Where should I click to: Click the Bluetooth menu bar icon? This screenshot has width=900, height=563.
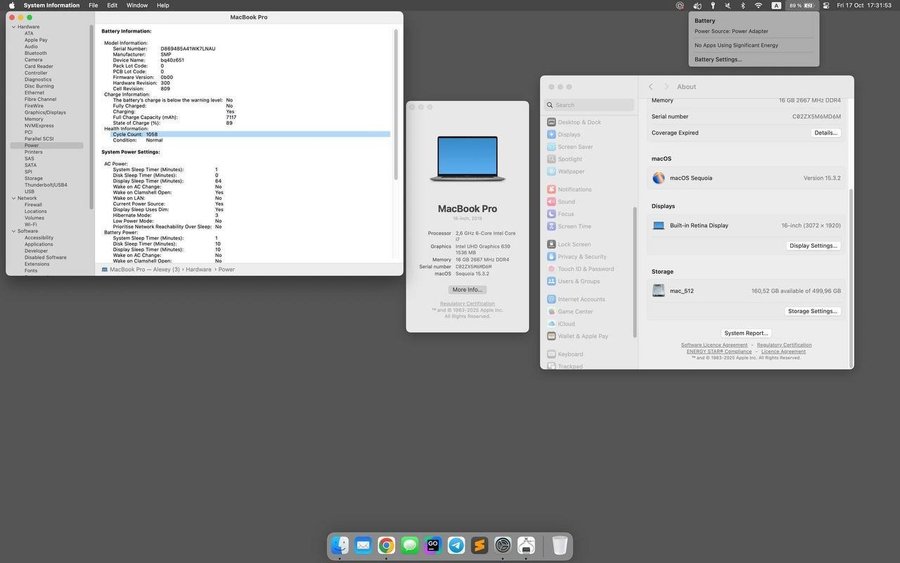[x=742, y=5]
